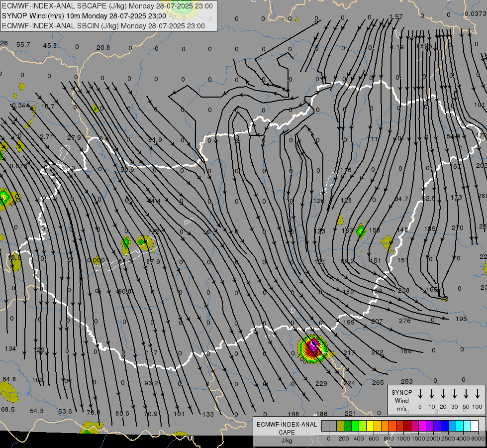Click the map value 55.7
This screenshot has height=448, width=487.
[x=23, y=45]
